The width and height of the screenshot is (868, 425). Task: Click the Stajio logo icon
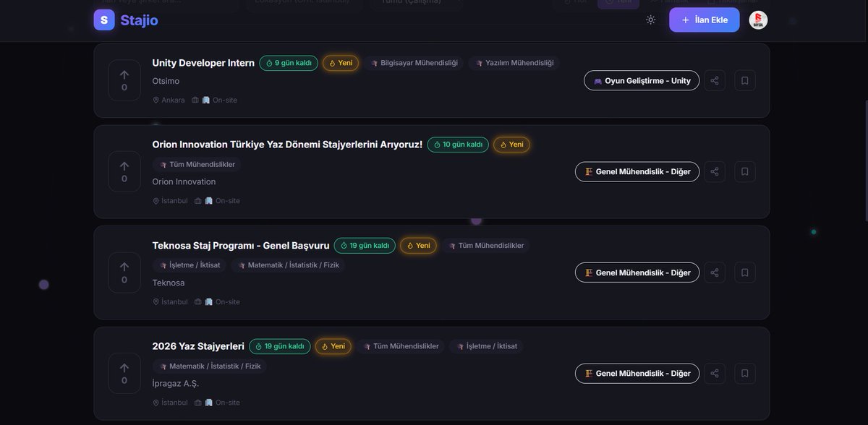(104, 20)
